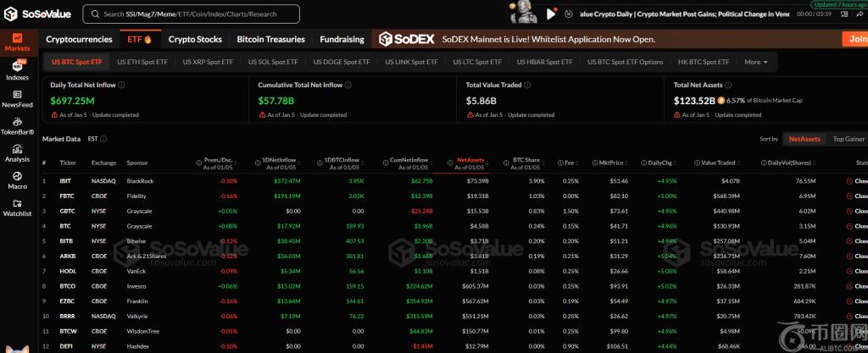The image size is (868, 353).
Task: Open TokenBar from the sidebar
Action: [x=17, y=126]
